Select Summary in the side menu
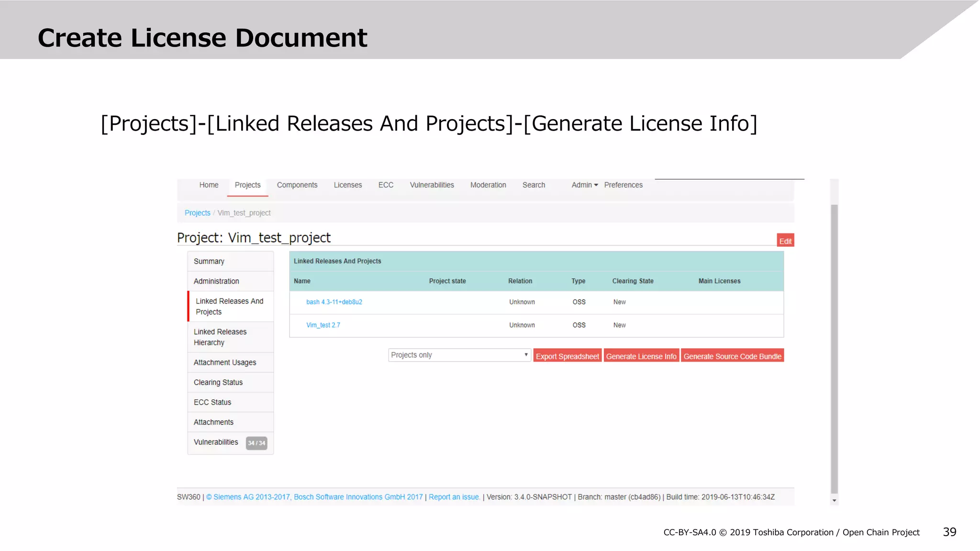This screenshot has width=980, height=551. coord(231,261)
